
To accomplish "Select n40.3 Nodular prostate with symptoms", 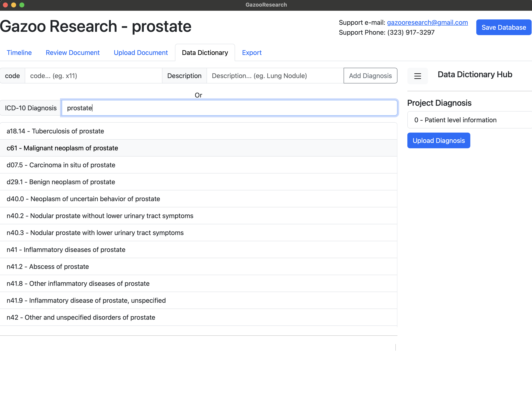I will (x=95, y=233).
